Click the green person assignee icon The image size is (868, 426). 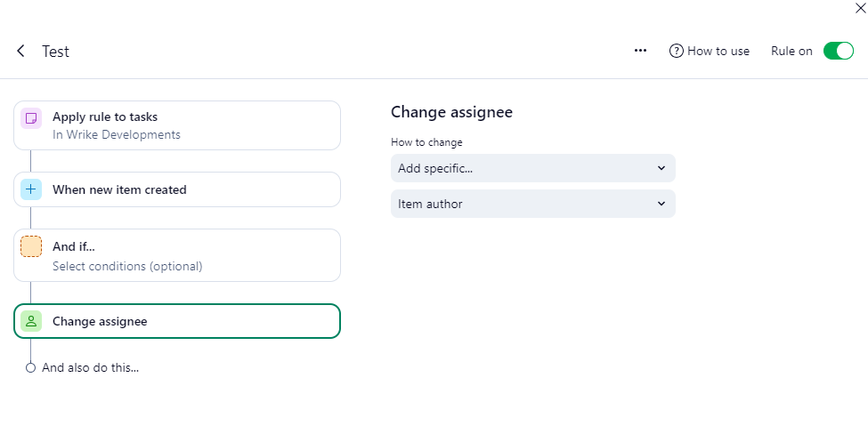coord(31,321)
